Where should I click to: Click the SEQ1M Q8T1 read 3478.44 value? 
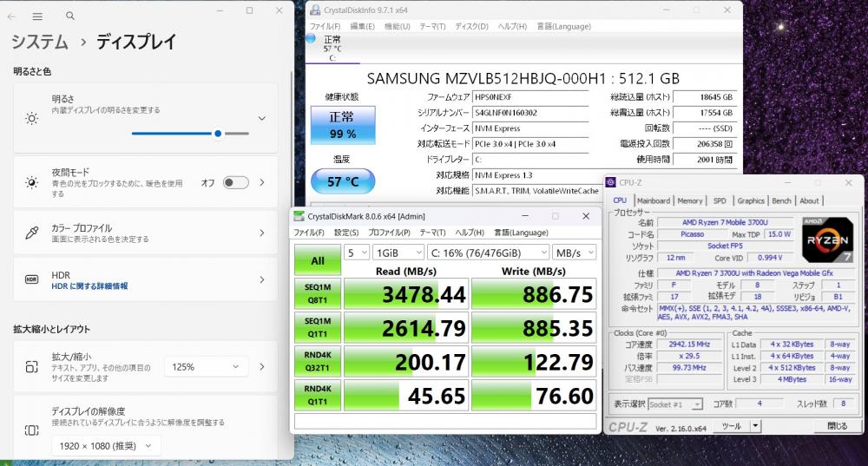click(x=406, y=294)
